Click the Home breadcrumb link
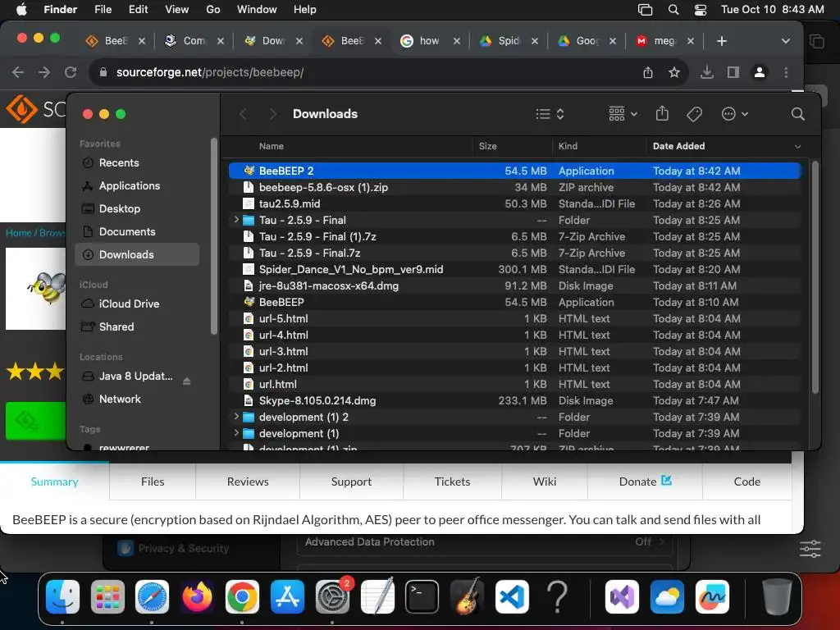The height and width of the screenshot is (630, 840). coord(18,232)
